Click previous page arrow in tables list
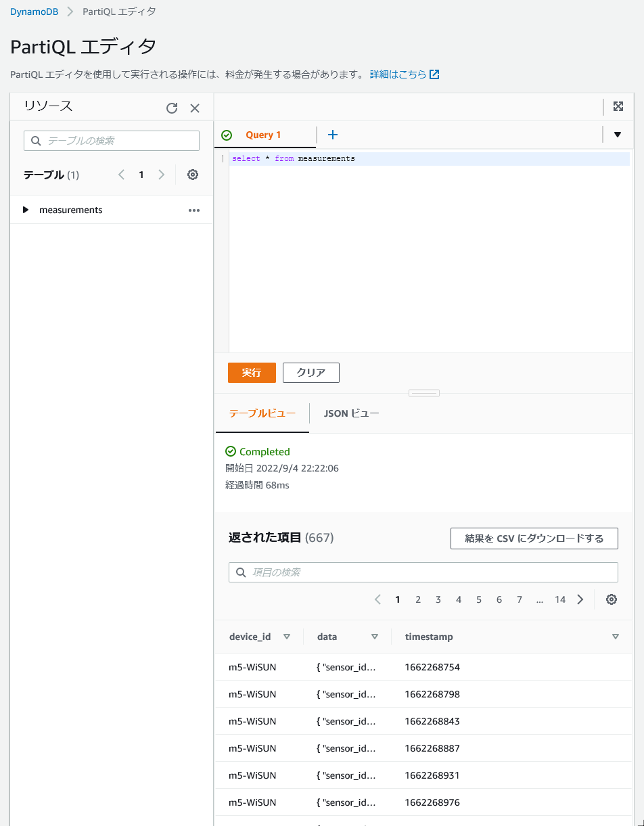Image resolution: width=644 pixels, height=826 pixels. [x=121, y=175]
